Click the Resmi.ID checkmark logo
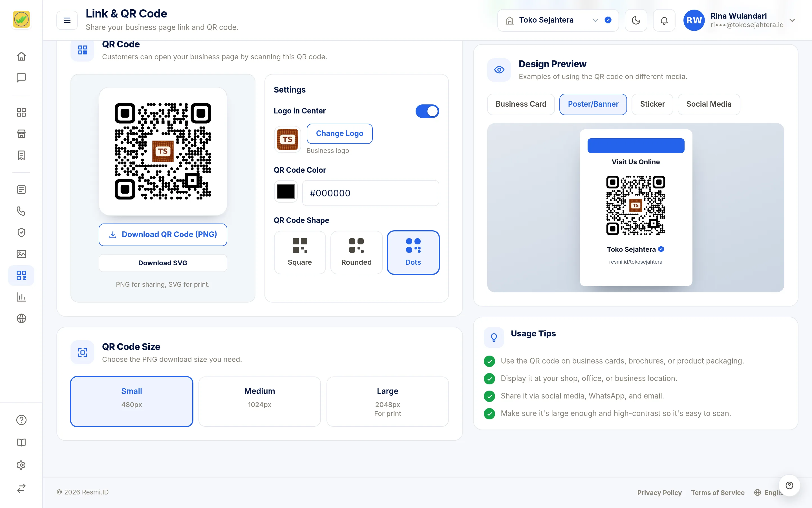Screen dimensions: 812x508 point(21,19)
